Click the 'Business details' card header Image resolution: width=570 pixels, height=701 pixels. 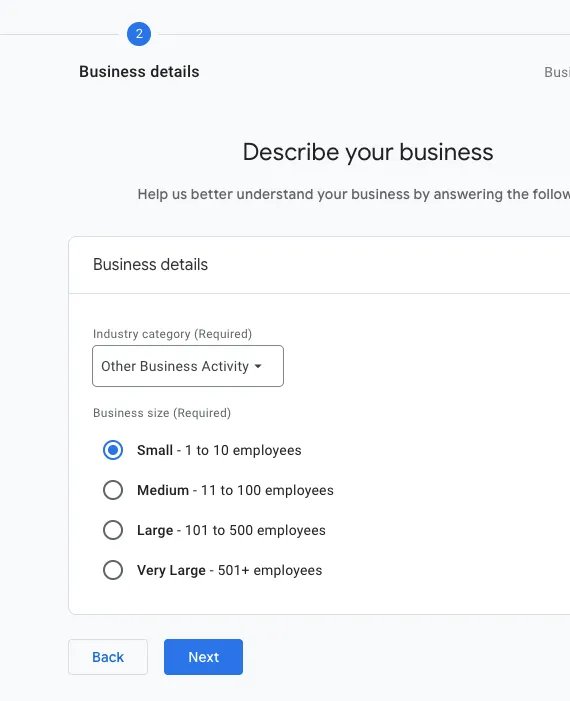tap(150, 265)
